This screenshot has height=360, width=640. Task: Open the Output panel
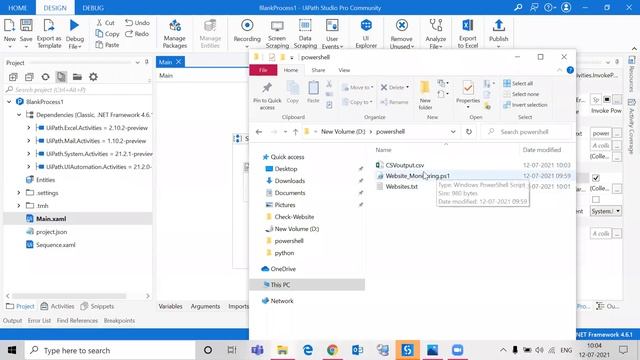click(12, 321)
